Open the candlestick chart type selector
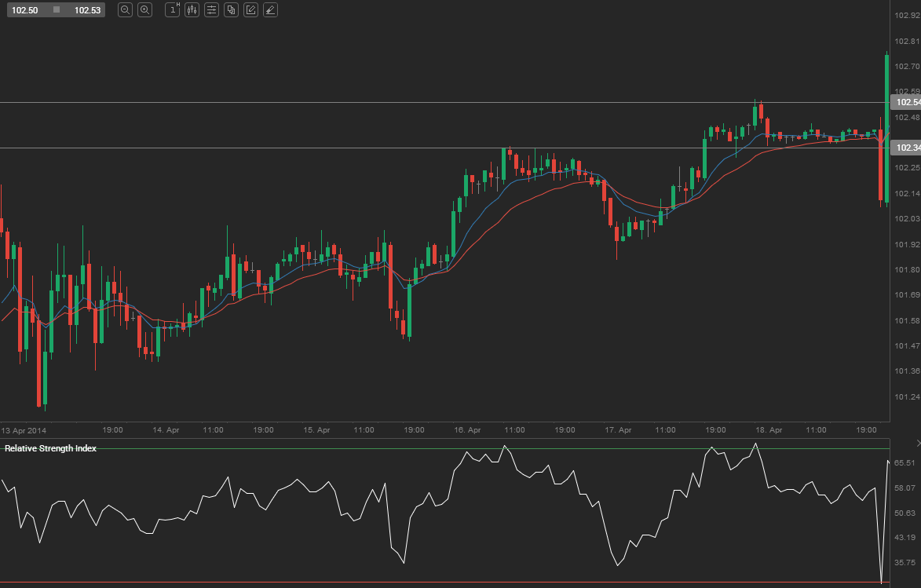921x588 pixels. coord(192,10)
